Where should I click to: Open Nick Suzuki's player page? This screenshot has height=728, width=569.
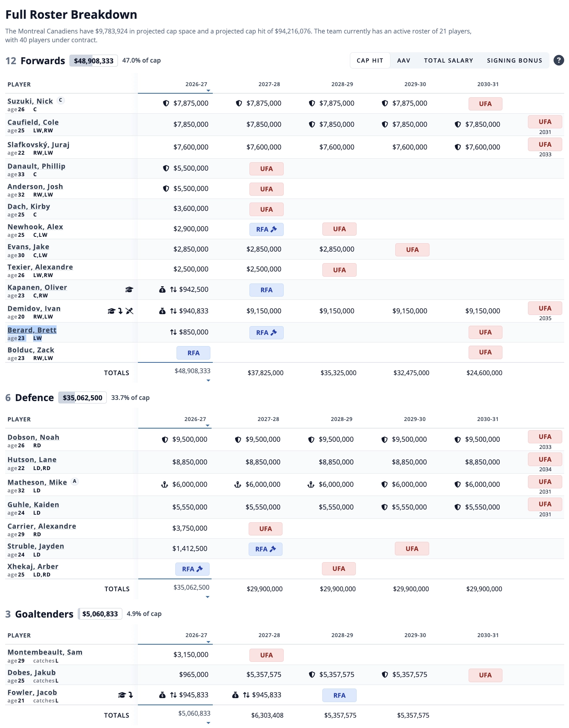click(x=30, y=101)
